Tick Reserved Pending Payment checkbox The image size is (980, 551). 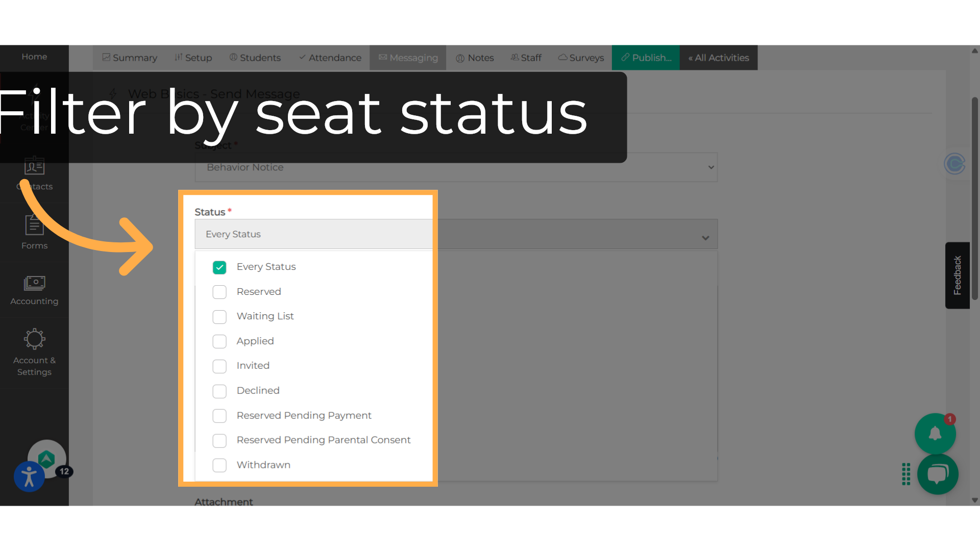click(219, 416)
